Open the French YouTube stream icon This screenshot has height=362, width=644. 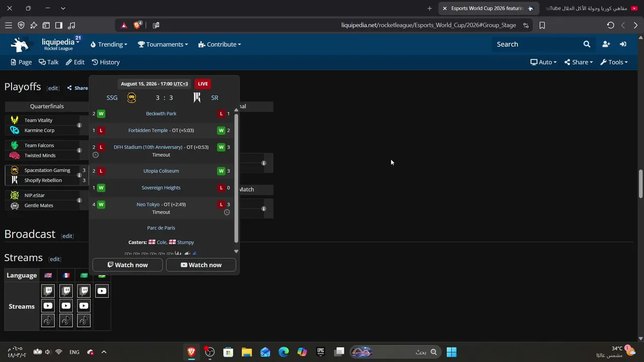pyautogui.click(x=66, y=306)
